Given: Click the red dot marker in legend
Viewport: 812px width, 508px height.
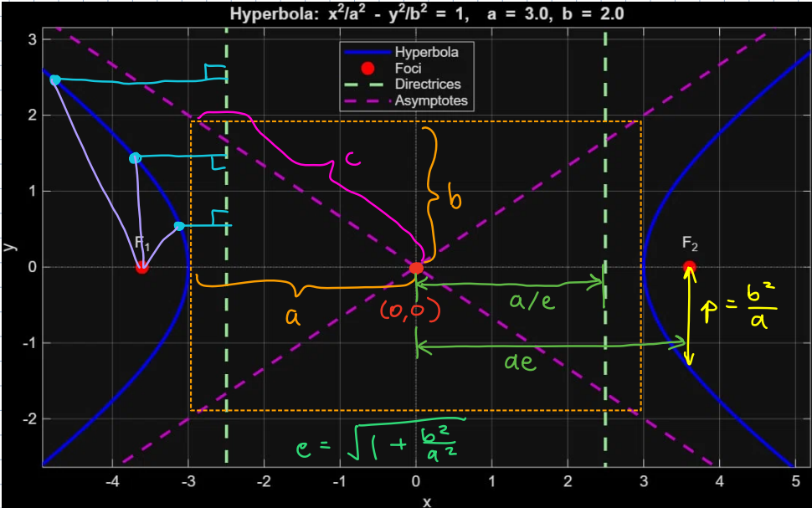Looking at the screenshot, I should coord(367,69).
